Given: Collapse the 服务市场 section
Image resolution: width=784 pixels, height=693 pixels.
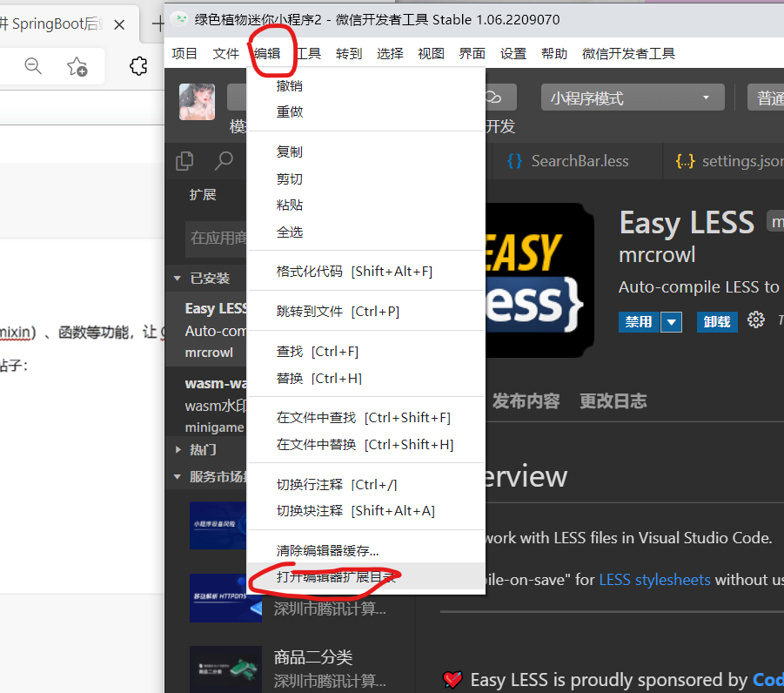Looking at the screenshot, I should (x=205, y=477).
